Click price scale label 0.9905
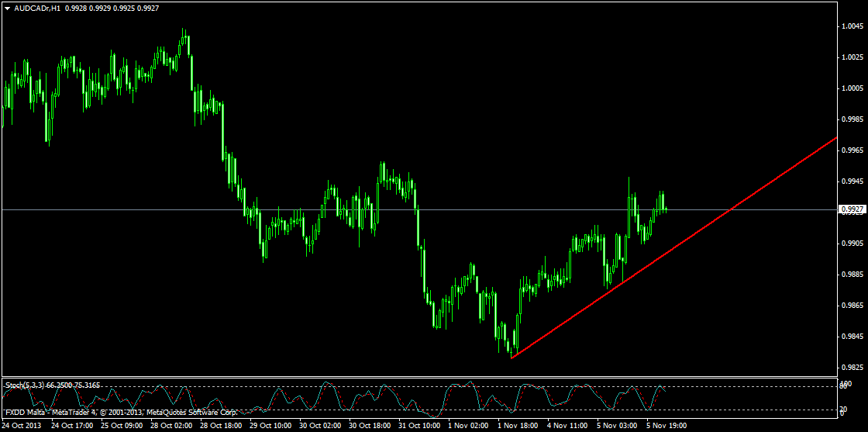868x432 pixels. 852,243
